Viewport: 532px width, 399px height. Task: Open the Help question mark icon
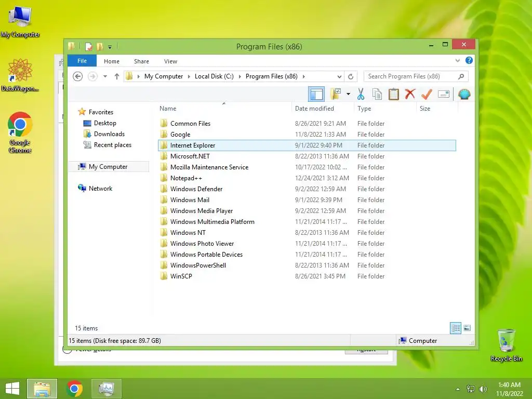tap(469, 60)
